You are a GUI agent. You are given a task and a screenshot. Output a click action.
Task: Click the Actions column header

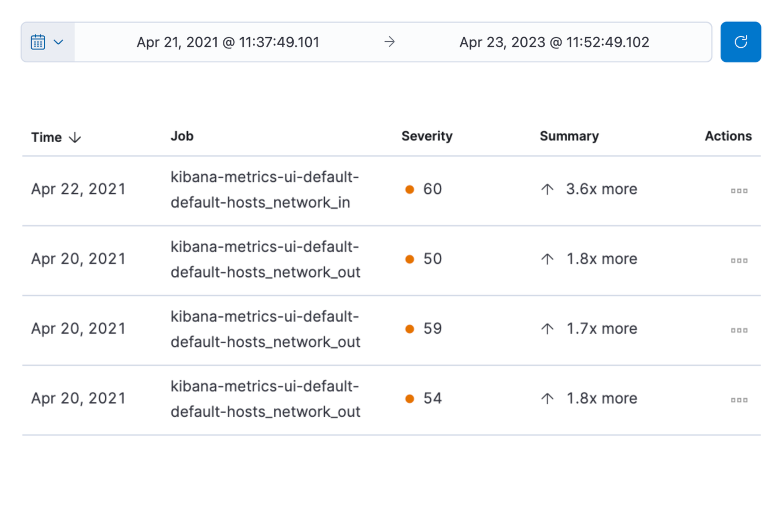[728, 136]
